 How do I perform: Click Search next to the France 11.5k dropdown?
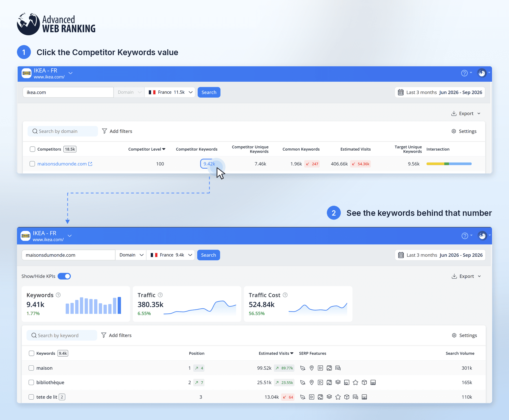click(209, 92)
